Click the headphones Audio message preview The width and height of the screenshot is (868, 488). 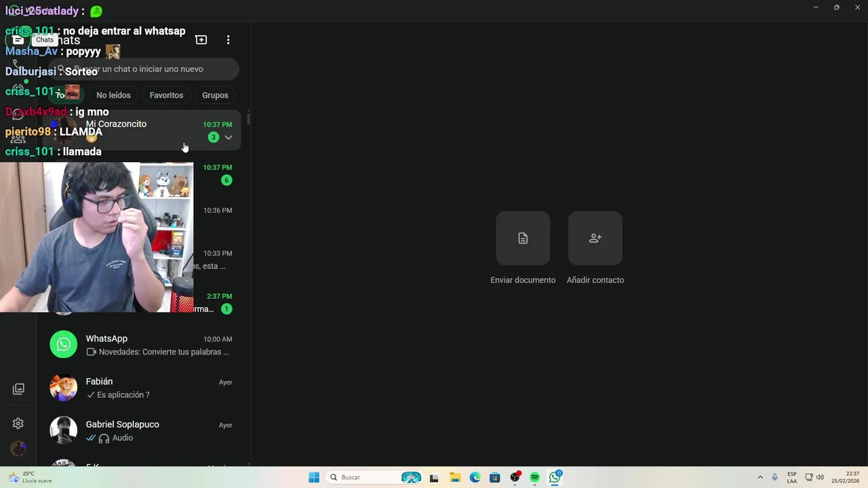116,438
